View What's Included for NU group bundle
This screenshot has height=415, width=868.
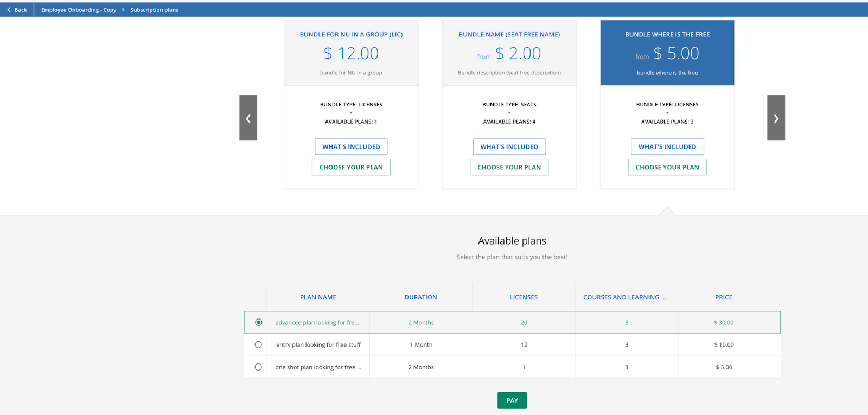point(351,146)
